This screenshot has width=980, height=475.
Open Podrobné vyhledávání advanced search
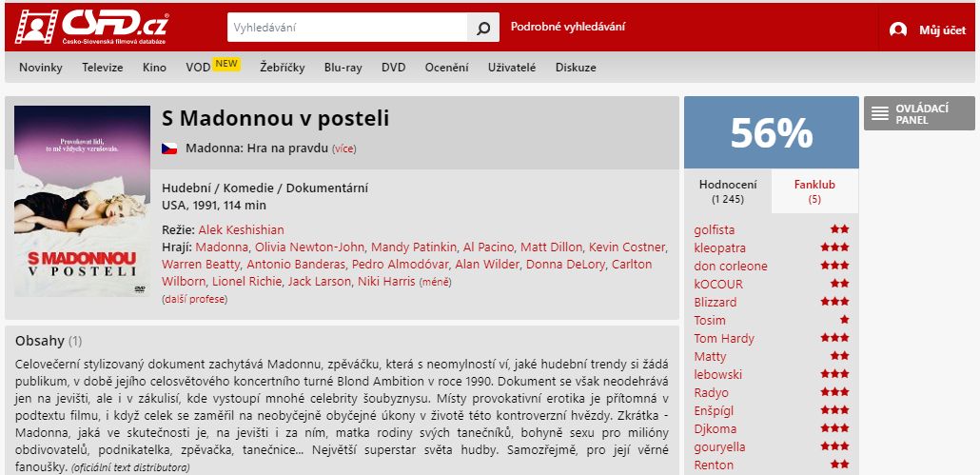pos(567,27)
